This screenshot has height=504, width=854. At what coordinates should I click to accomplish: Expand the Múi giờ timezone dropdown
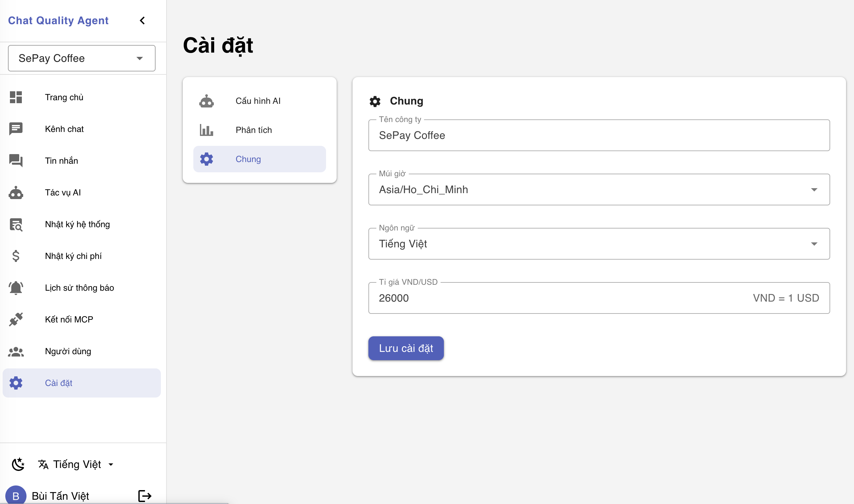(x=599, y=189)
